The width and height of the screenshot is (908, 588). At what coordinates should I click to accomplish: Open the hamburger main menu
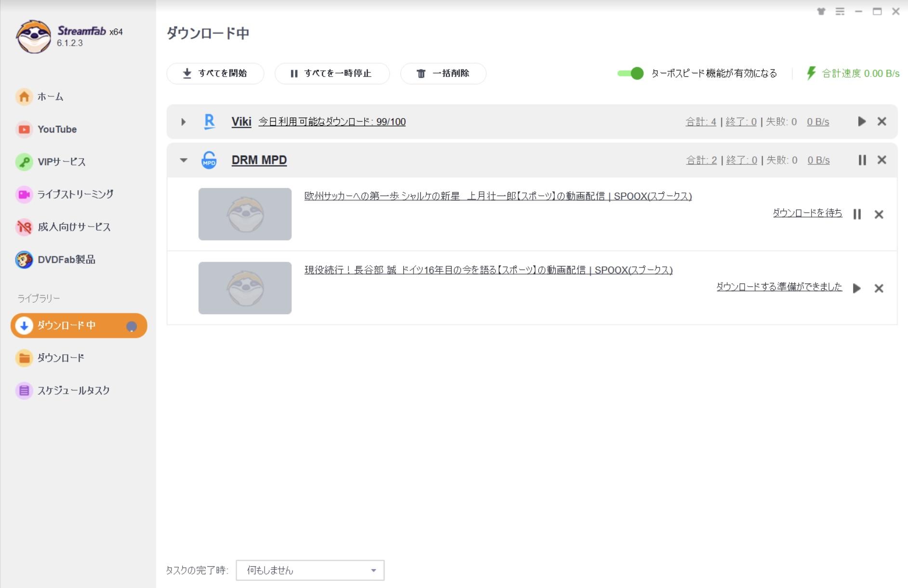(840, 11)
